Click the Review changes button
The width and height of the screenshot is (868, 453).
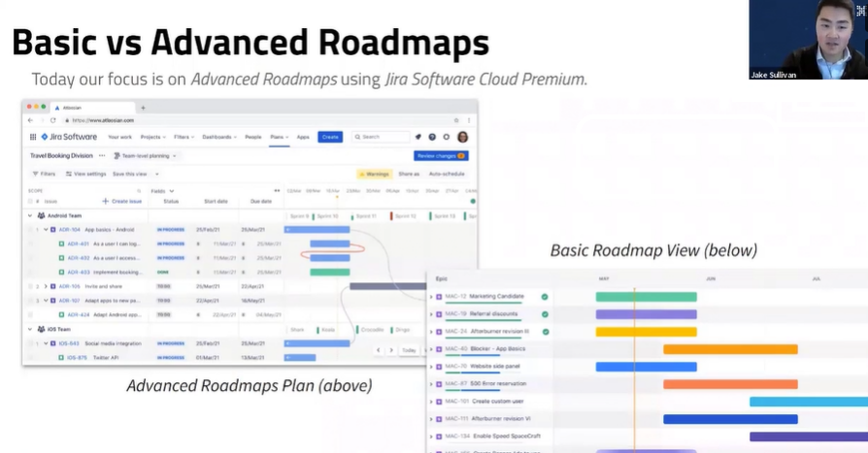(x=441, y=156)
